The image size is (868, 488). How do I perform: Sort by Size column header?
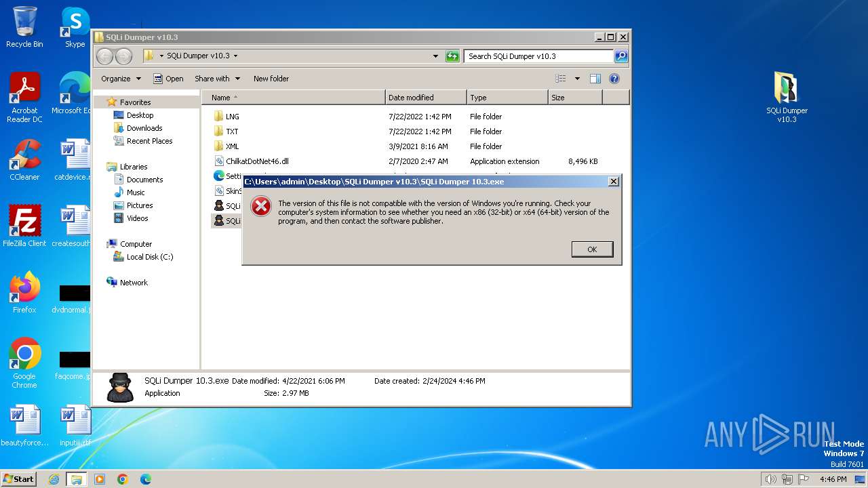pos(575,98)
